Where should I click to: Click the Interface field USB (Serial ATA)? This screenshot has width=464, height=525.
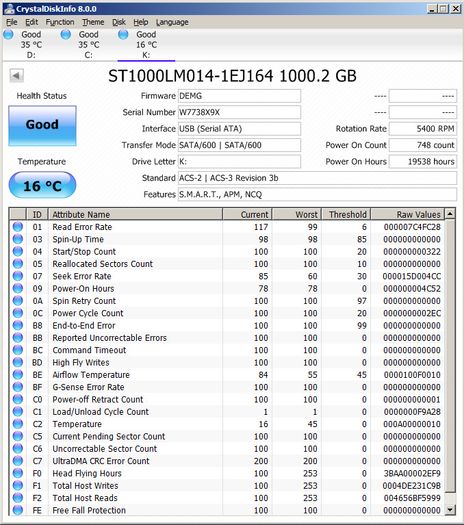239,129
